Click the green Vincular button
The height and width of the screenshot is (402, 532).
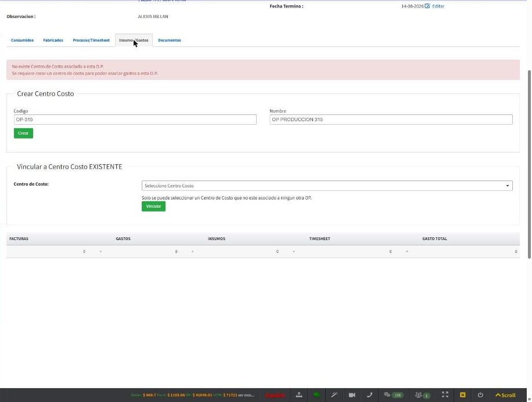(154, 207)
